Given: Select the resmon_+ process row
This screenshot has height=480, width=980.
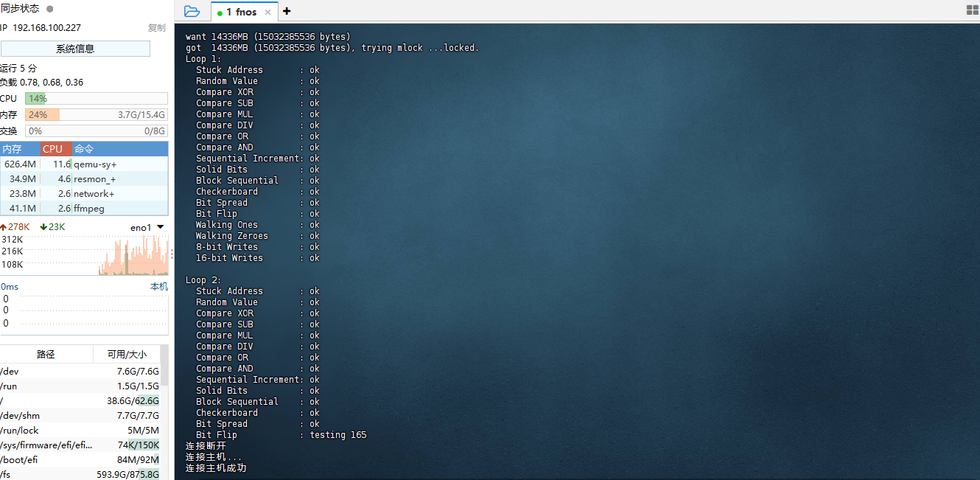Looking at the screenshot, I should tap(84, 179).
